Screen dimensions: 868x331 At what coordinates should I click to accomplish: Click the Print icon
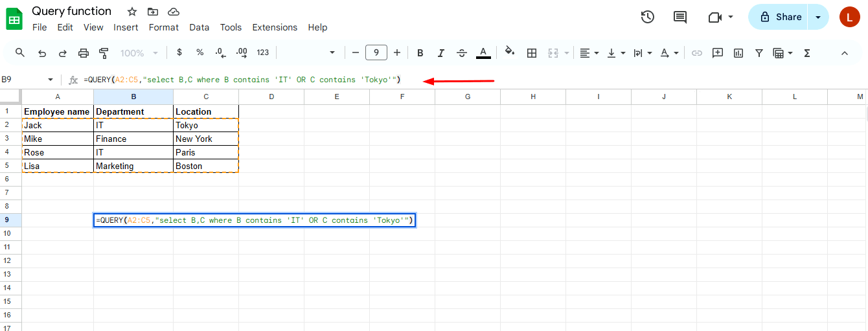(x=84, y=53)
